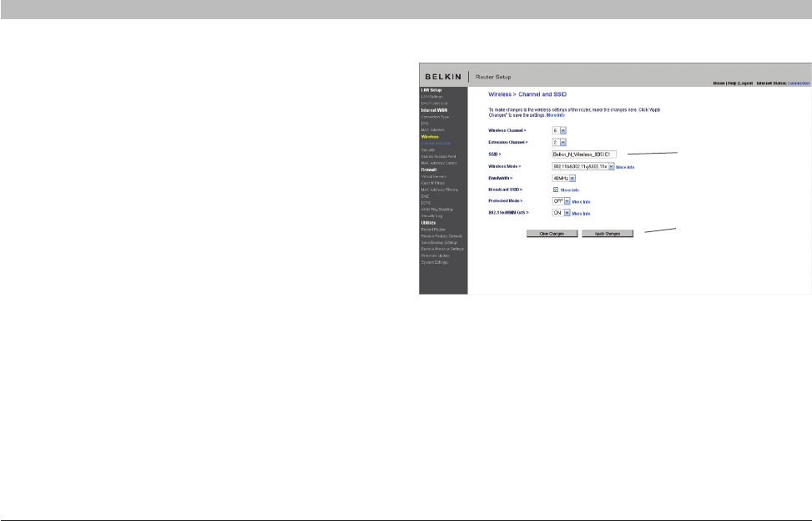
Task: Open the Wireless Channel dropdown
Action: click(x=559, y=130)
